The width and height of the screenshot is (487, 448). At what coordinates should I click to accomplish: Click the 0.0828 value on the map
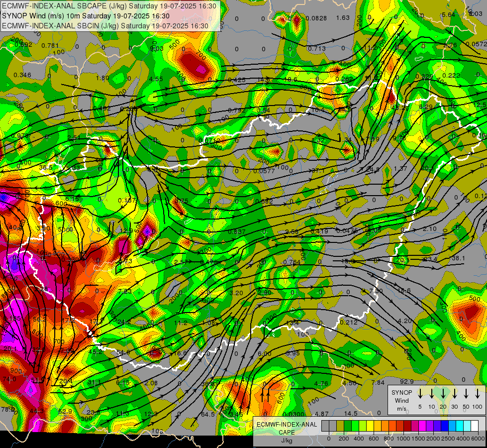(316, 18)
